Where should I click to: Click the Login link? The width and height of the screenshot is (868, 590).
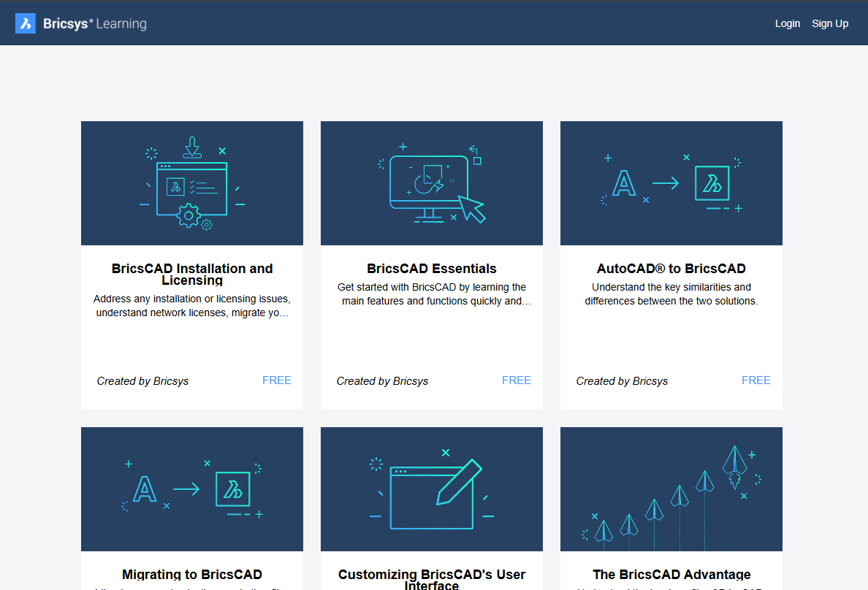click(x=787, y=24)
